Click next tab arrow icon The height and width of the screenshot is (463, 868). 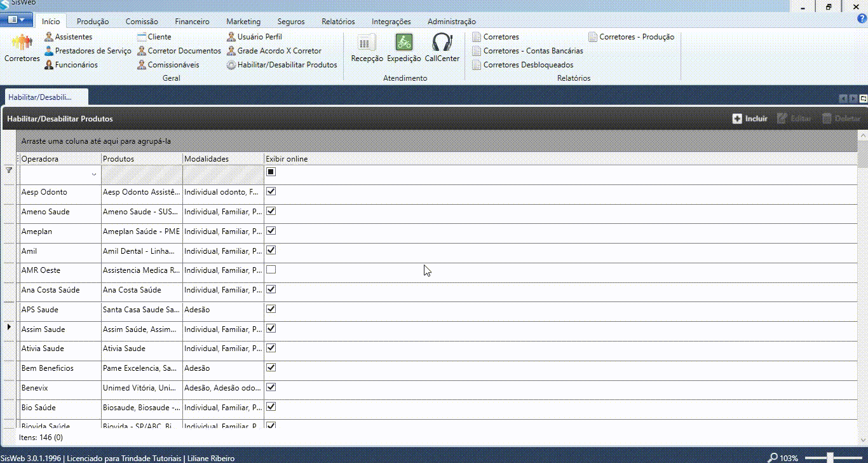(x=853, y=99)
